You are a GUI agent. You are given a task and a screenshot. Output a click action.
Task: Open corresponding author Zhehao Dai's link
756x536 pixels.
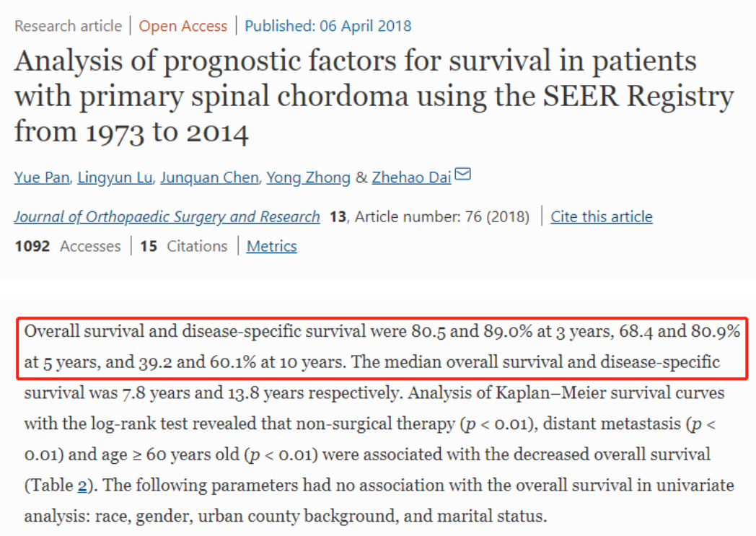click(411, 177)
